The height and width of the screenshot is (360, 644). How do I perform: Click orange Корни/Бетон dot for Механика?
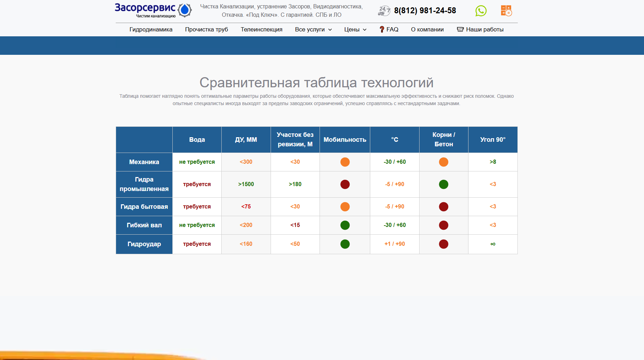443,162
